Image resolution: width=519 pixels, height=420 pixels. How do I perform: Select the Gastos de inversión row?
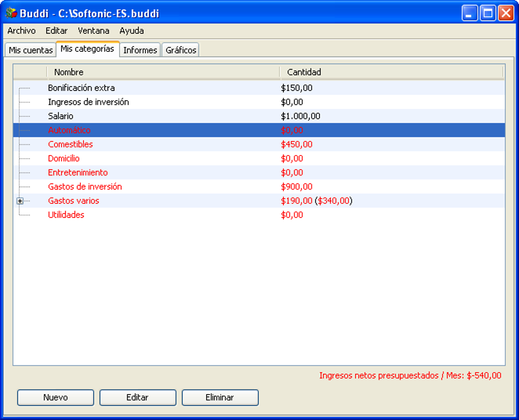(x=259, y=187)
